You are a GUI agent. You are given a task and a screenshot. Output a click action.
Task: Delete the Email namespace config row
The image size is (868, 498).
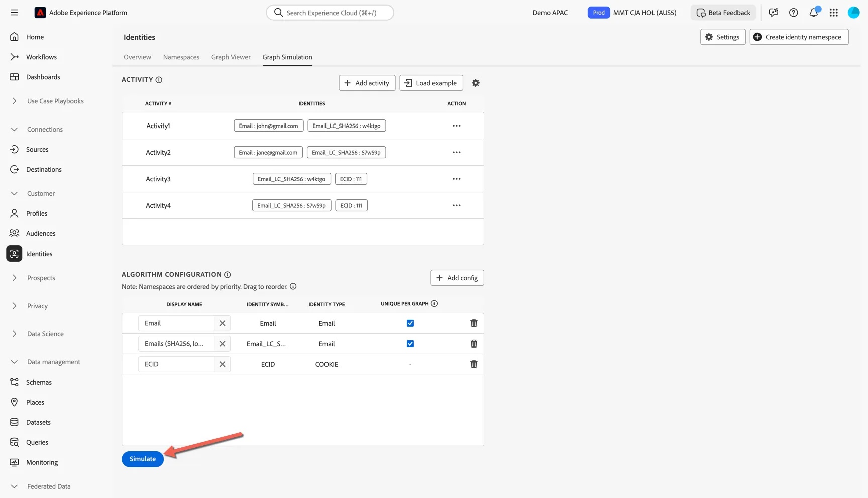(x=474, y=323)
